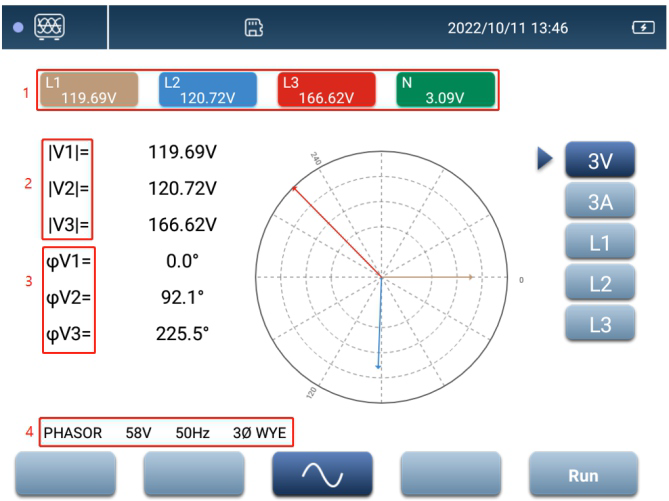669x501 pixels.
Task: Click the fourth blank bottom softkey
Action: tap(450, 475)
